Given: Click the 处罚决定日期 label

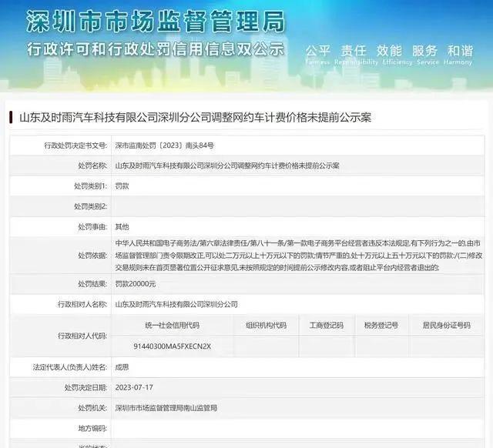Looking at the screenshot, I should pyautogui.click(x=86, y=387).
